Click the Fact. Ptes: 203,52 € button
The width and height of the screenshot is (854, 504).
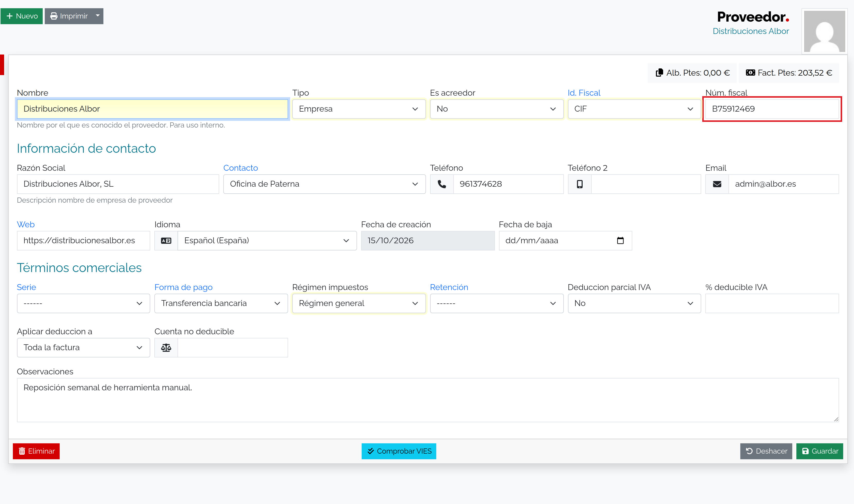pyautogui.click(x=789, y=73)
